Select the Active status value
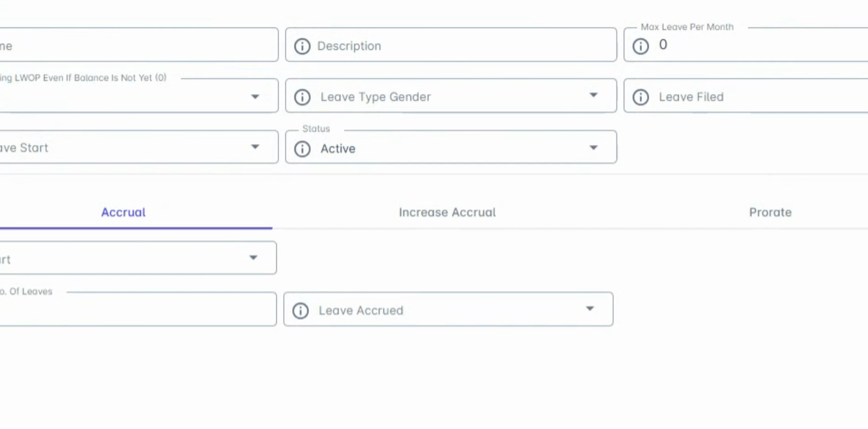The width and height of the screenshot is (868, 429). pos(338,149)
